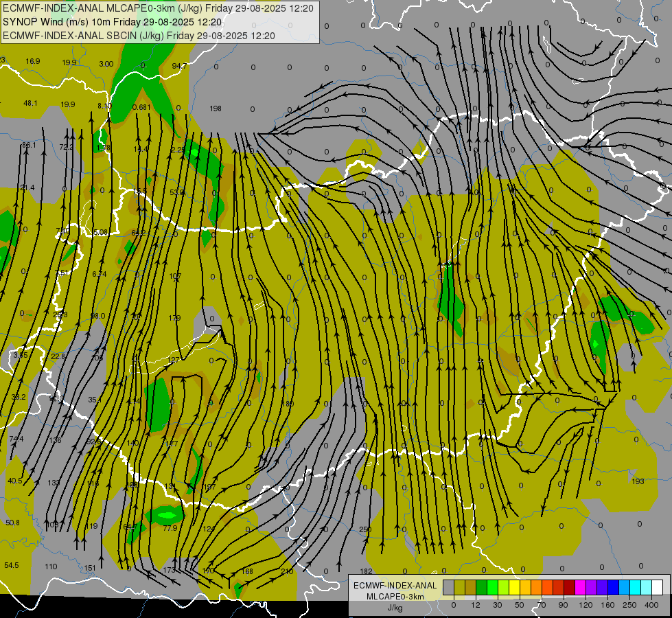The height and width of the screenshot is (618, 672).
Task: Click the SBCIN header line in title box
Action: point(139,36)
